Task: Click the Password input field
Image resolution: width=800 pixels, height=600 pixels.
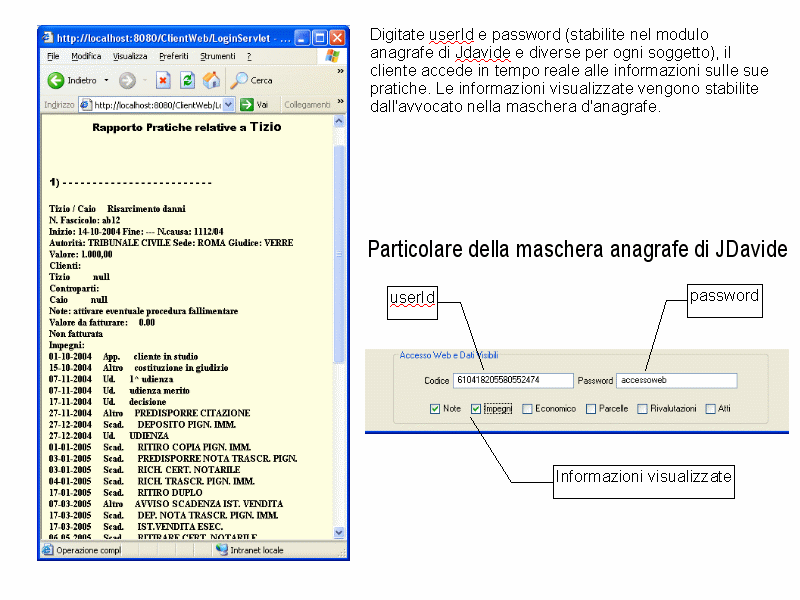Action: (677, 380)
